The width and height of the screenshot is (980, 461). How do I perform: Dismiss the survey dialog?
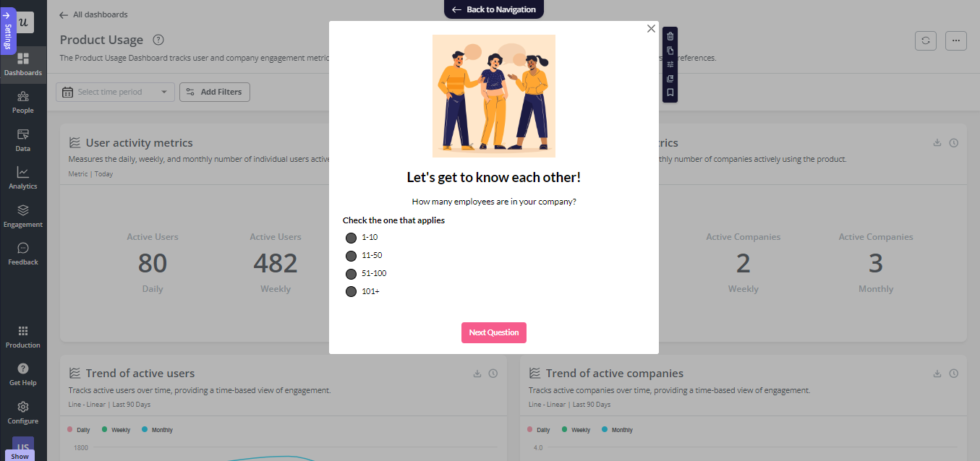(650, 28)
